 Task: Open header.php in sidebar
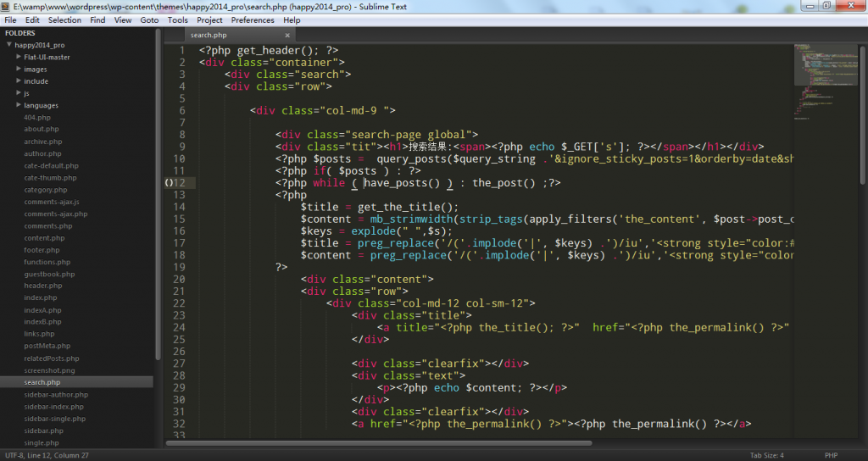point(43,286)
